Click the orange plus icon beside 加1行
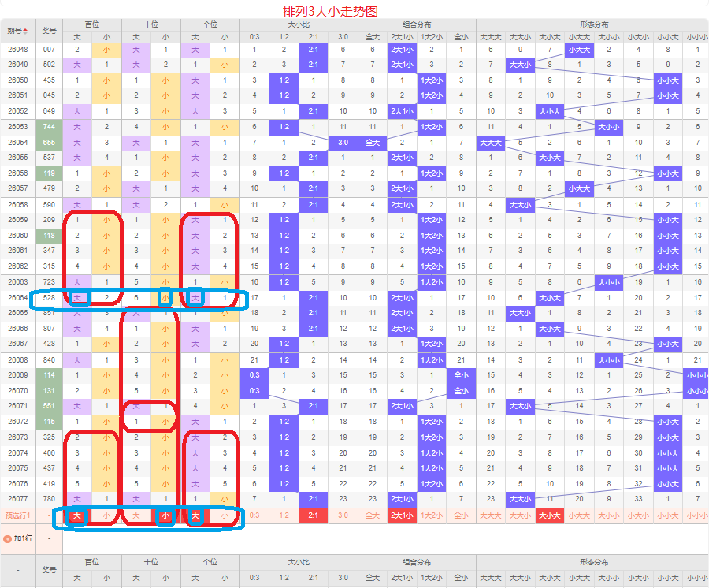 click(8, 539)
